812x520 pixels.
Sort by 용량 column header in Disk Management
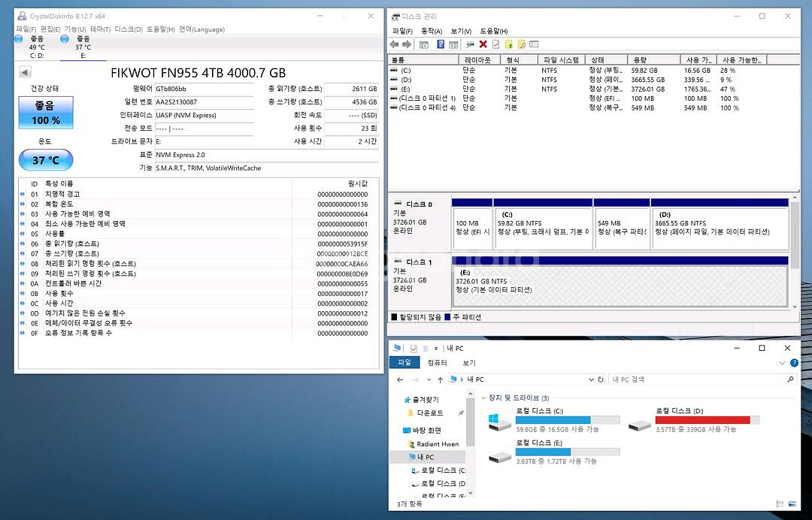[653, 60]
